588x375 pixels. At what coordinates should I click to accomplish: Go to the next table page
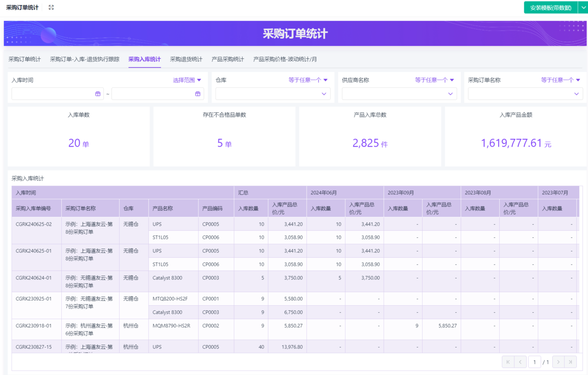(x=558, y=362)
